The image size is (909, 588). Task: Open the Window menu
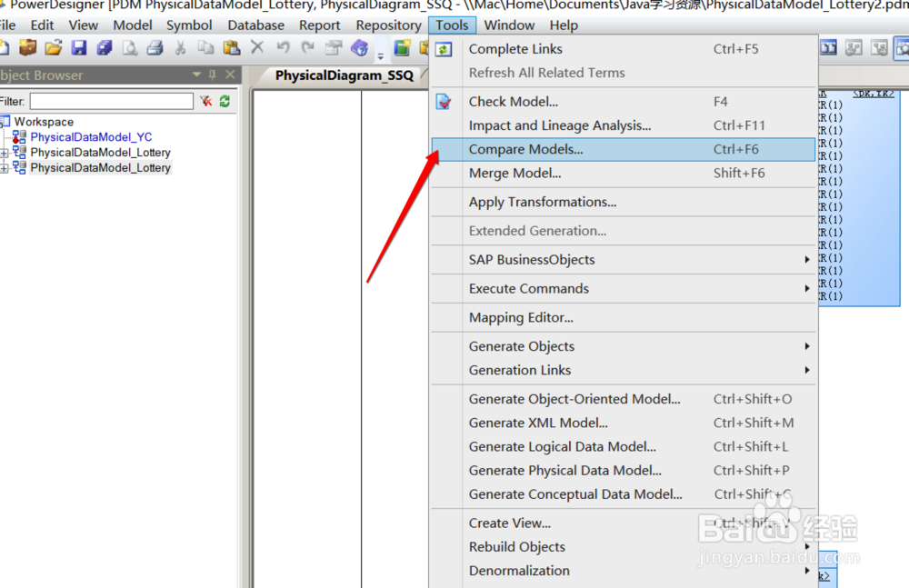509,25
